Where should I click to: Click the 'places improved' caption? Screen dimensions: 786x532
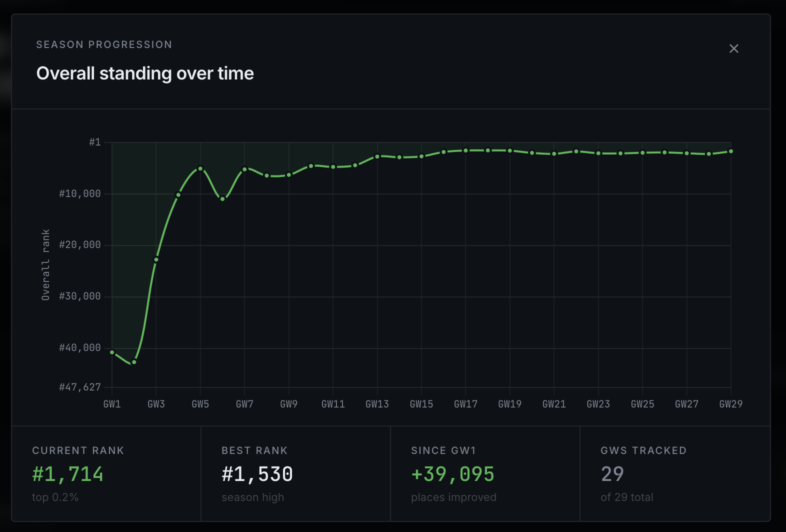[454, 497]
